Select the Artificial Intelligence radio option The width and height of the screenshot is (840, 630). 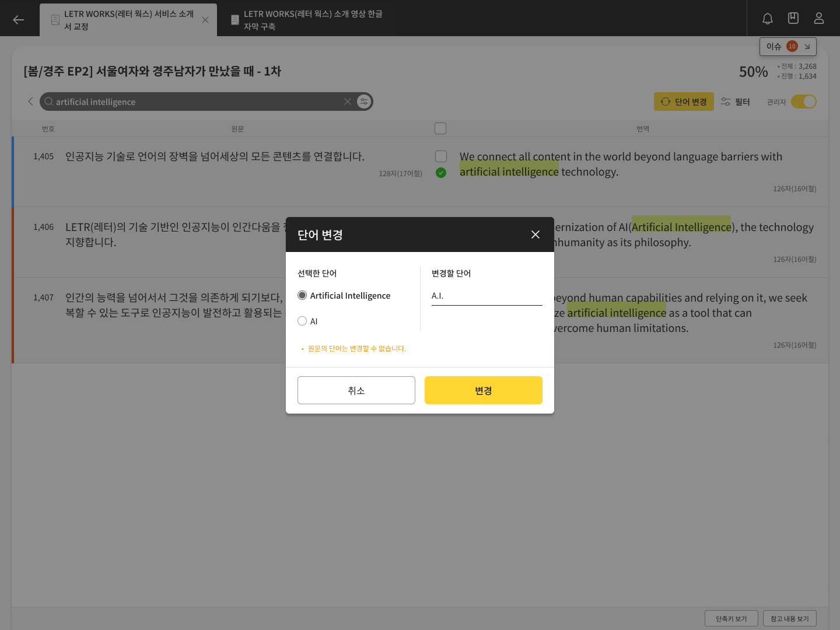coord(302,296)
